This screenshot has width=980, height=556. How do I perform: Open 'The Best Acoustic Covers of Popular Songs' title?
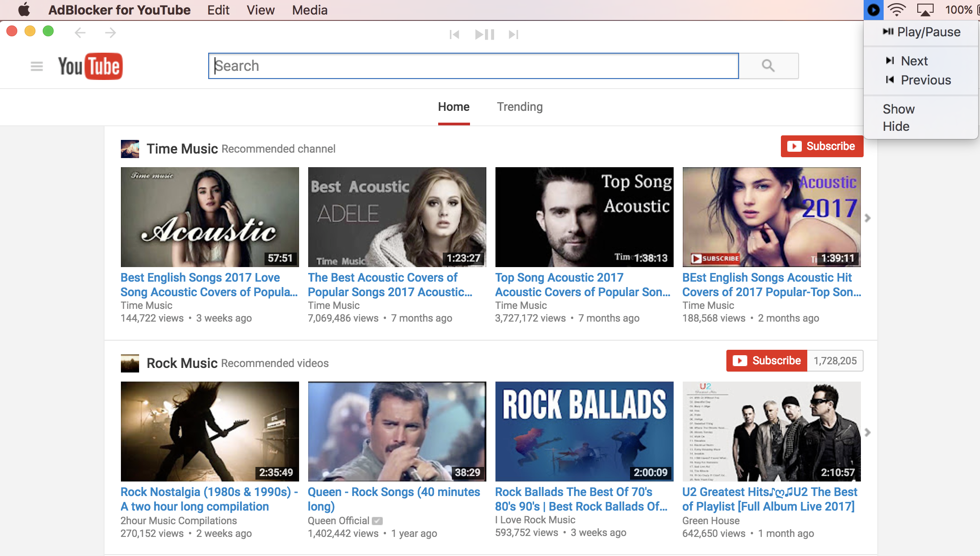pos(390,285)
